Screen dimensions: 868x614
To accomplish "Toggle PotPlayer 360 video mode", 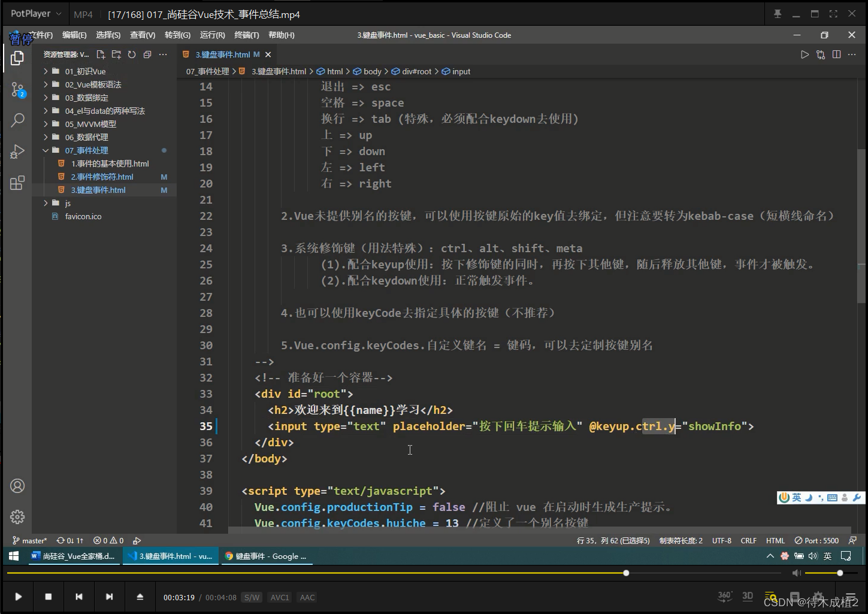I will click(x=725, y=596).
